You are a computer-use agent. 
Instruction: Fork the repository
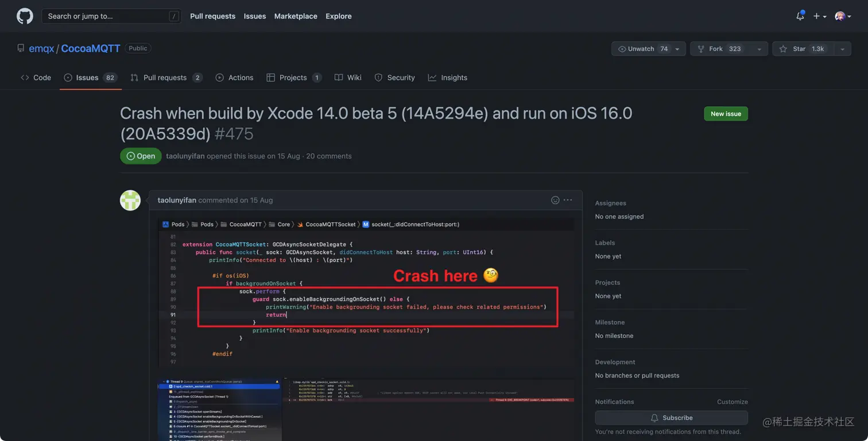pyautogui.click(x=720, y=49)
